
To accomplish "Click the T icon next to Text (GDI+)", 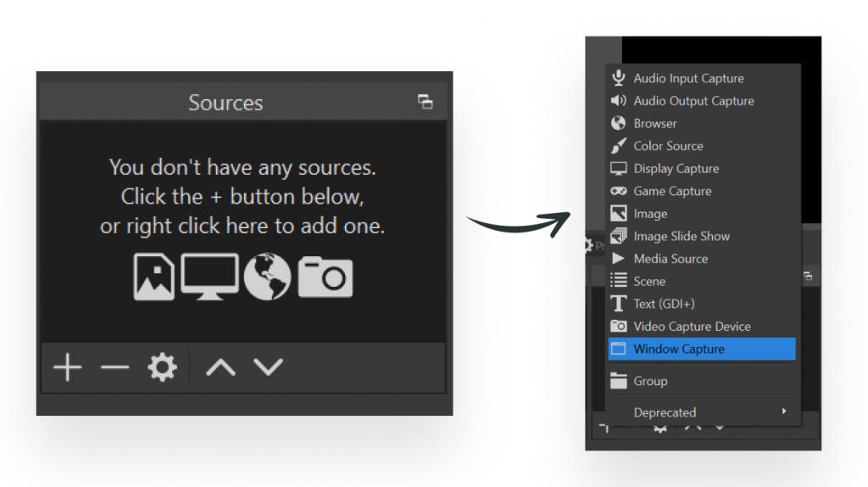I will [618, 304].
